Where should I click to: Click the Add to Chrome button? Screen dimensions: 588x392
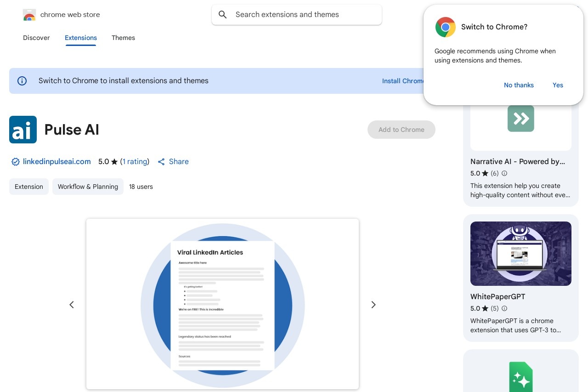coord(401,130)
